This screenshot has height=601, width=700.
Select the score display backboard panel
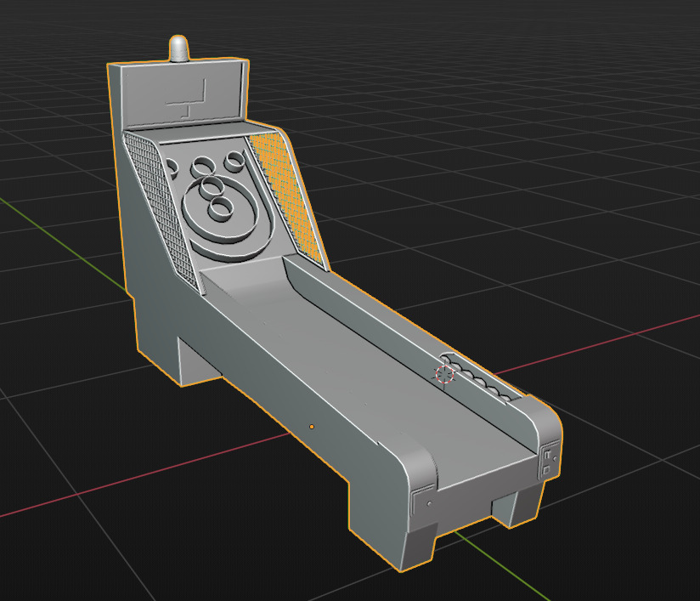183,95
